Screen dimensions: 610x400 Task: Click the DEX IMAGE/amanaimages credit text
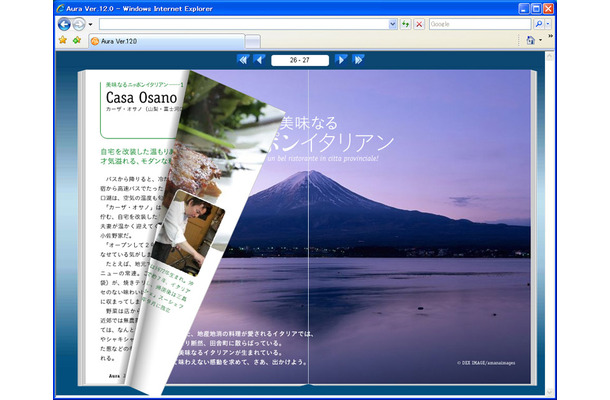pyautogui.click(x=486, y=363)
